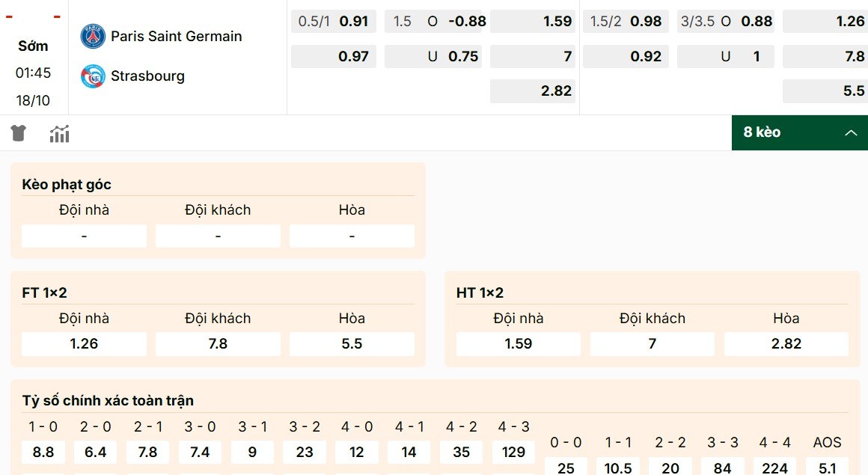Collapse the green 8 kèo panel
The image size is (868, 475).
(x=851, y=132)
